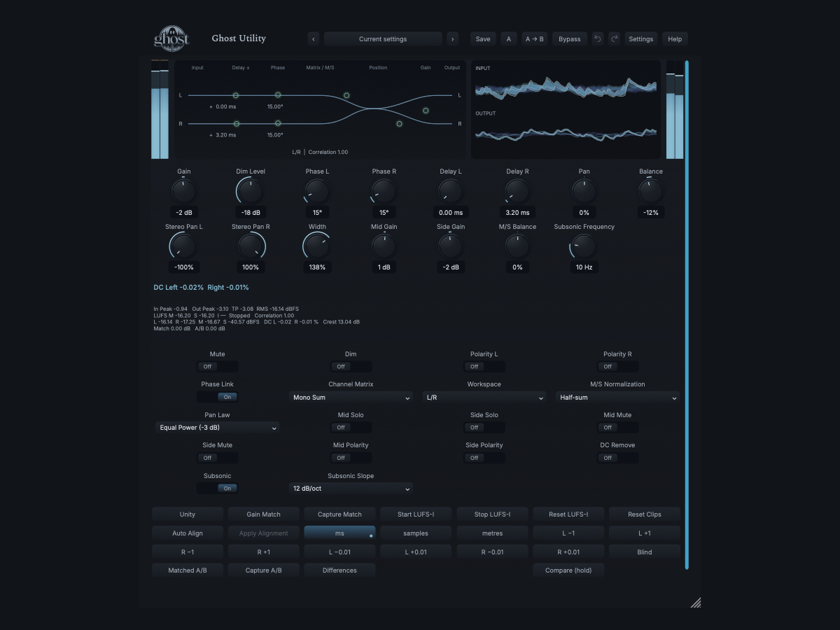Toggle the Mute switch
This screenshot has width=840, height=630.
218,366
